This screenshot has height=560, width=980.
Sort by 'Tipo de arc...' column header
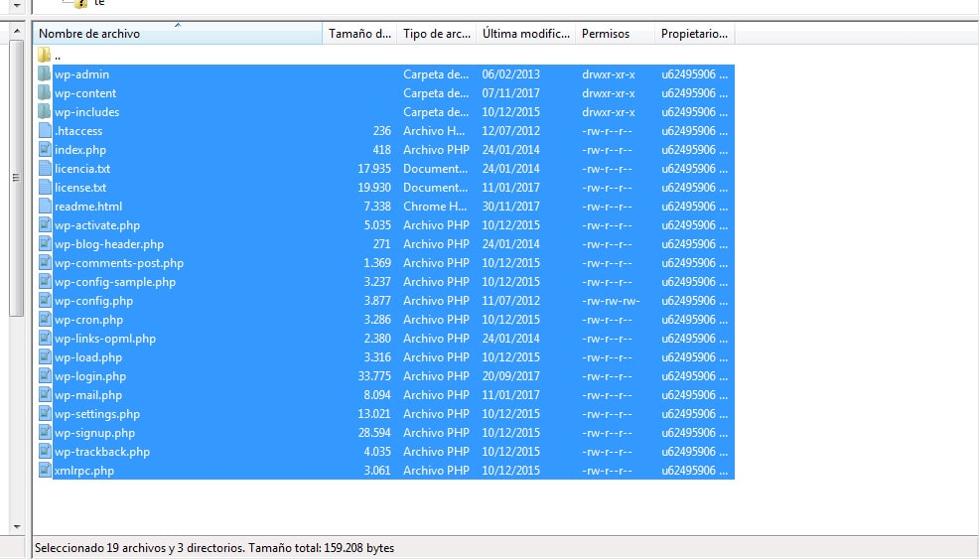pos(436,34)
